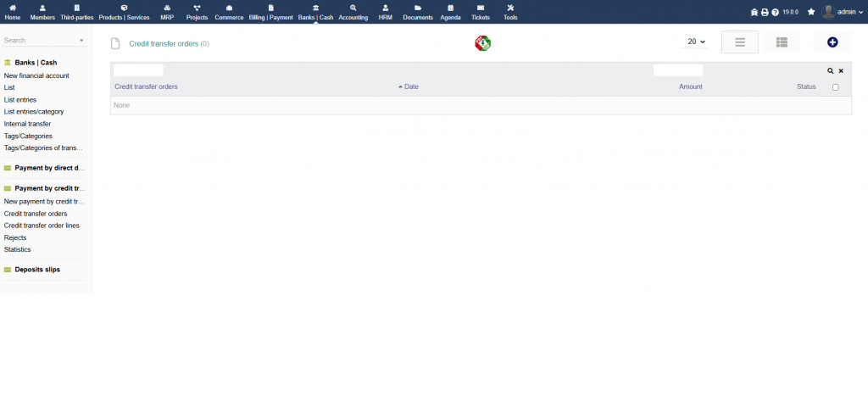Toggle the select-all rows checkbox
The height and width of the screenshot is (407, 868).
835,87
